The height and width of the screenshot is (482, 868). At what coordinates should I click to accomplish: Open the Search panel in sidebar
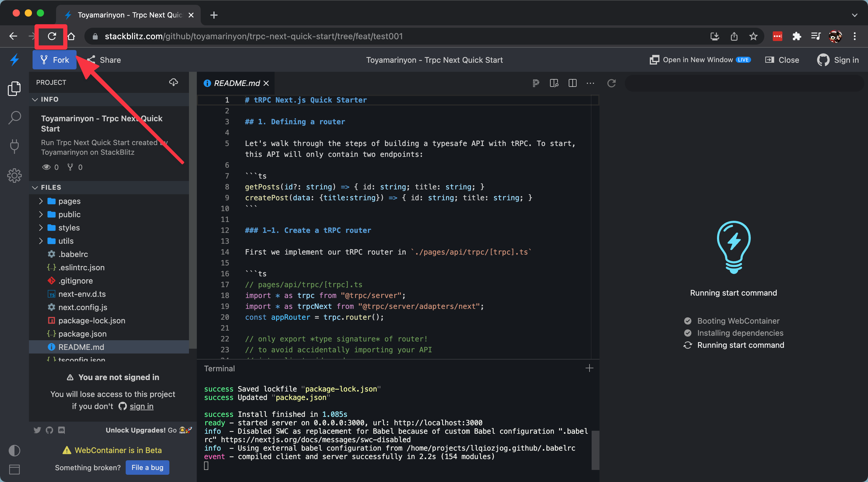(x=14, y=118)
